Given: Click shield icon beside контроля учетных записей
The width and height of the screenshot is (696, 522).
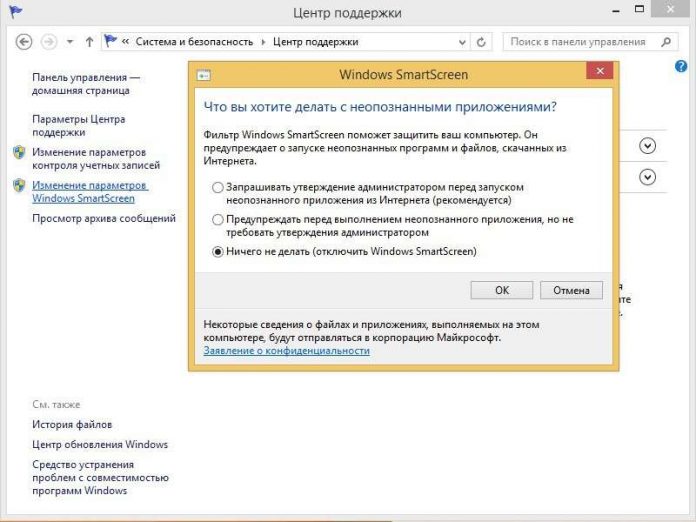Looking at the screenshot, I should [x=19, y=152].
